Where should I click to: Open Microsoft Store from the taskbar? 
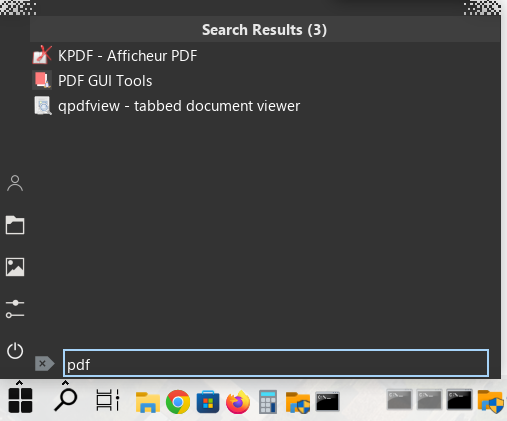(208, 402)
